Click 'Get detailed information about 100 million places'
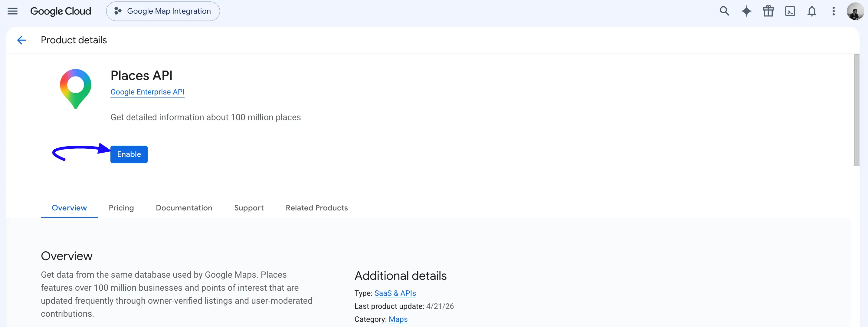Viewport: 868px width, 327px height. pyautogui.click(x=205, y=117)
